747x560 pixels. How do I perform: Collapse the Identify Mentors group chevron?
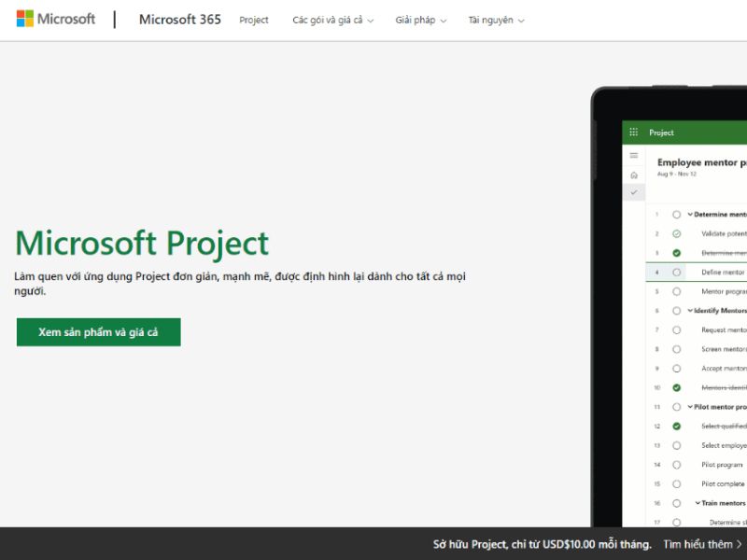(x=690, y=311)
